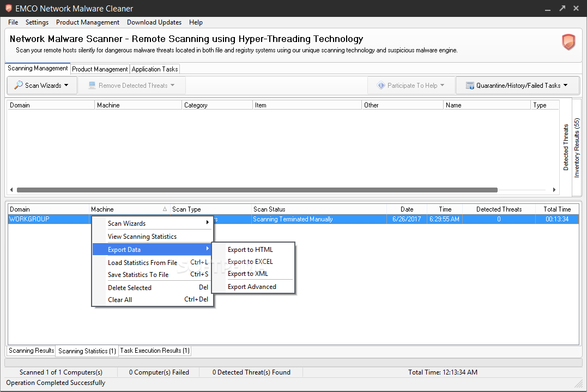
Task: Select WORKGROUP cell in statistics row
Action: pos(49,219)
